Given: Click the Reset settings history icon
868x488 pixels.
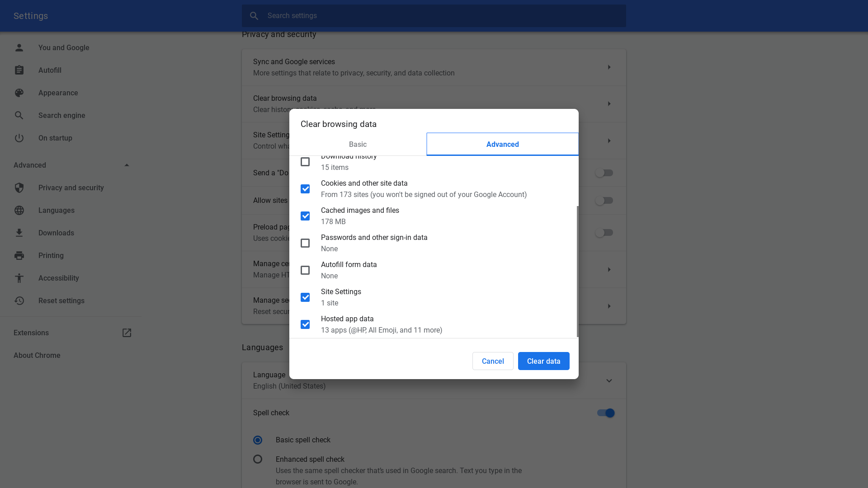Looking at the screenshot, I should [19, 300].
